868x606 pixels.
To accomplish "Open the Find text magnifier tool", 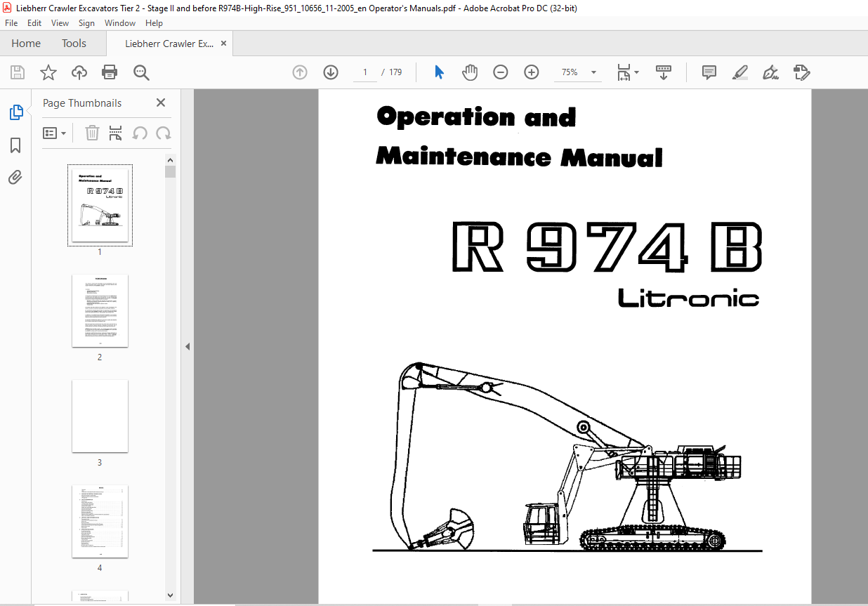I will click(141, 72).
